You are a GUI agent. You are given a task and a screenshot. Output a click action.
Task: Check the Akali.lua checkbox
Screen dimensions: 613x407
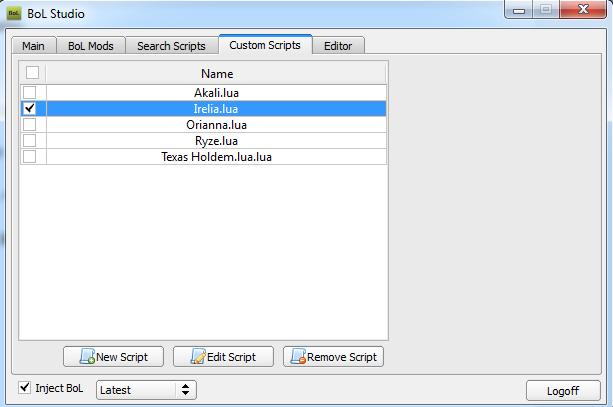point(29,93)
